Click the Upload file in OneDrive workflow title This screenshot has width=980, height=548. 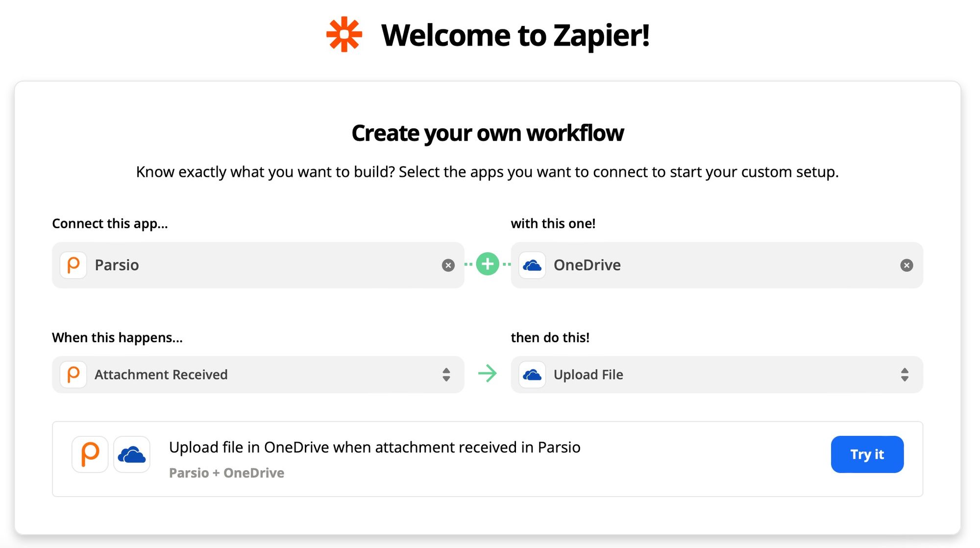point(374,447)
